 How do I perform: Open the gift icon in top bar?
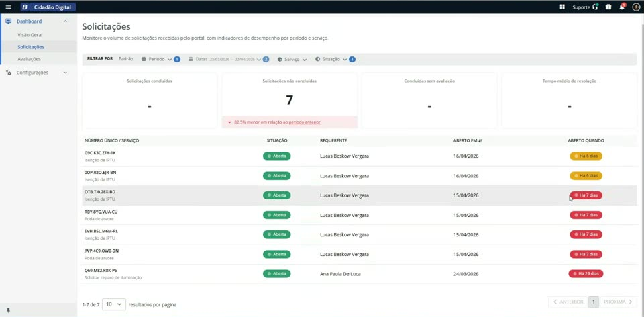coord(608,7)
